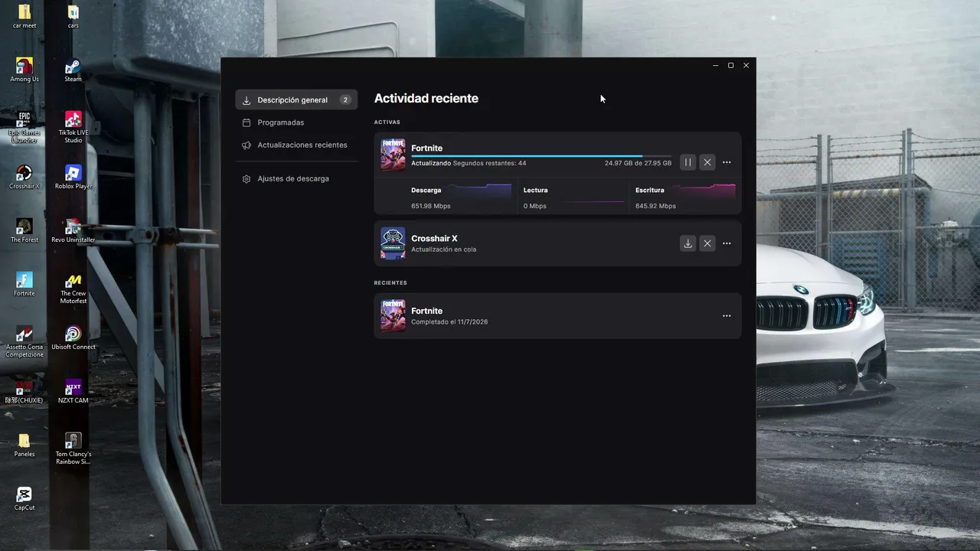
Task: Select The Forest desktop icon
Action: pyautogui.click(x=24, y=231)
